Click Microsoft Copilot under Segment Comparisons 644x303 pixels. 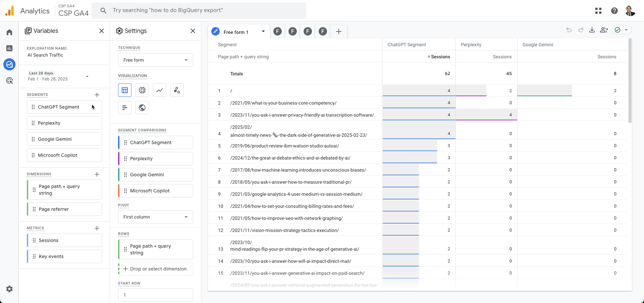click(x=156, y=191)
